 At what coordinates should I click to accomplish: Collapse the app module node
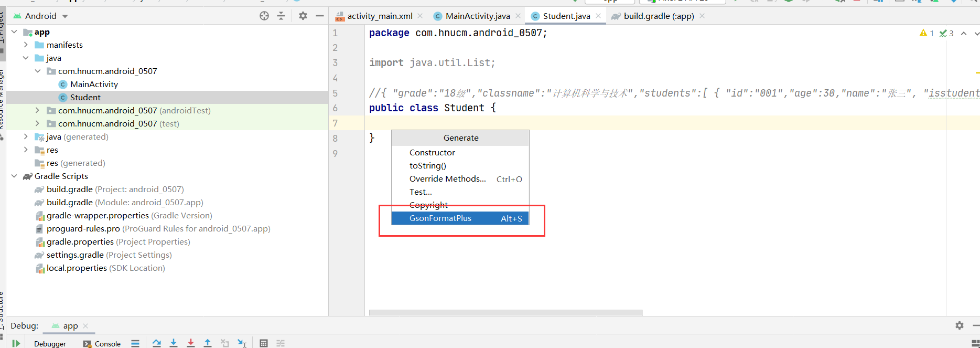coord(14,32)
